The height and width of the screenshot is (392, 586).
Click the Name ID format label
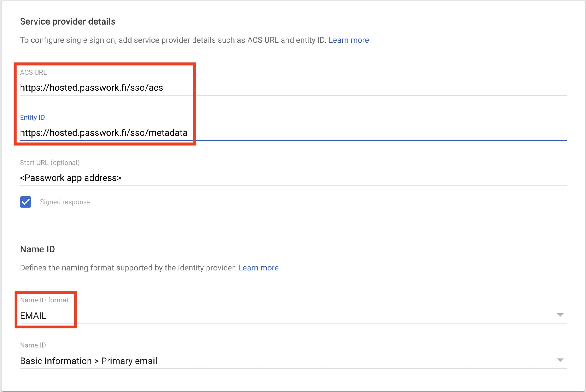(44, 300)
